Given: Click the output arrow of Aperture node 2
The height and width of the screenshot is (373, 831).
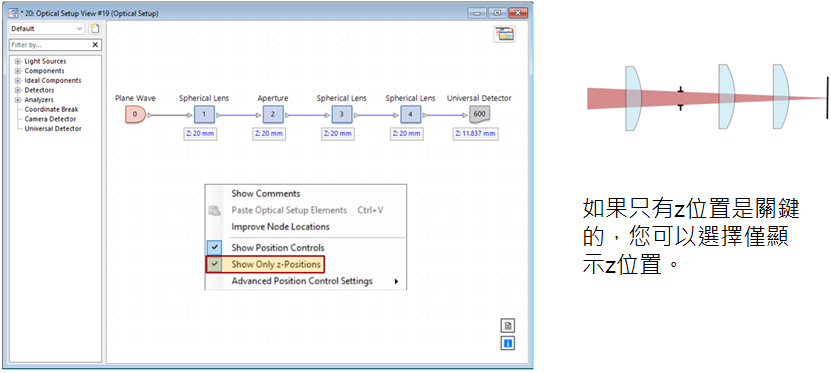Looking at the screenshot, I should [x=287, y=114].
